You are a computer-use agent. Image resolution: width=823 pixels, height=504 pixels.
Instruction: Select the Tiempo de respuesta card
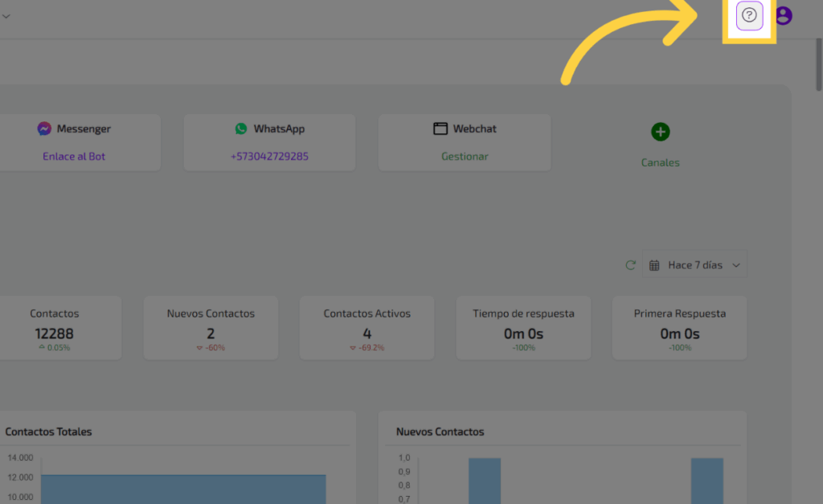click(523, 328)
